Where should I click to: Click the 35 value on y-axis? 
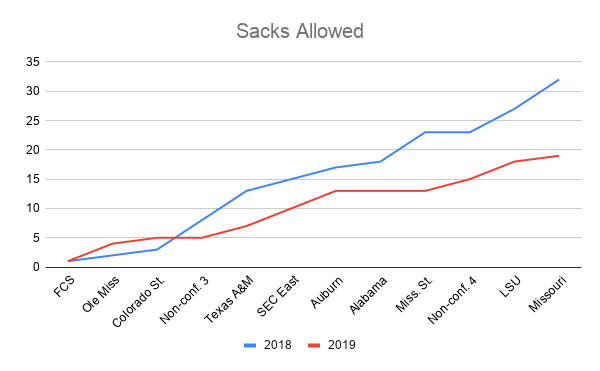[33, 62]
